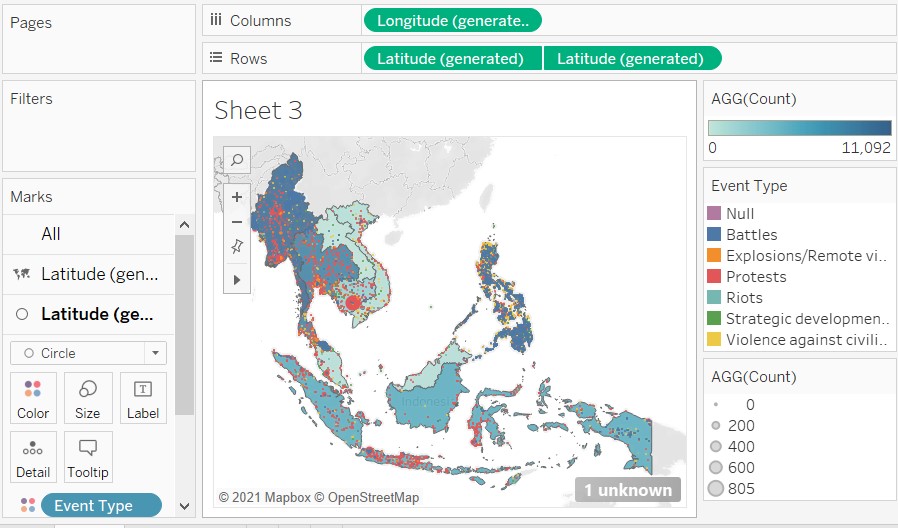
Task: Select the All marks tab
Action: [x=51, y=234]
